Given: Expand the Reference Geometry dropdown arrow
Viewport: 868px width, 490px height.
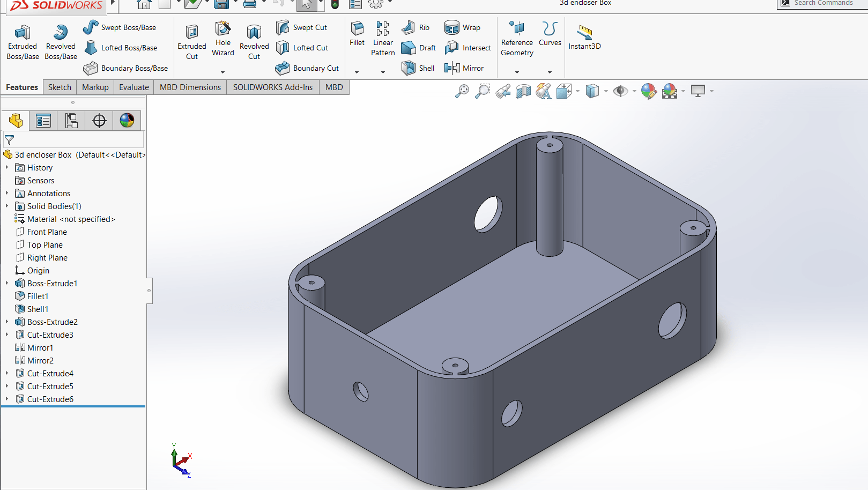Looking at the screenshot, I should pos(517,72).
